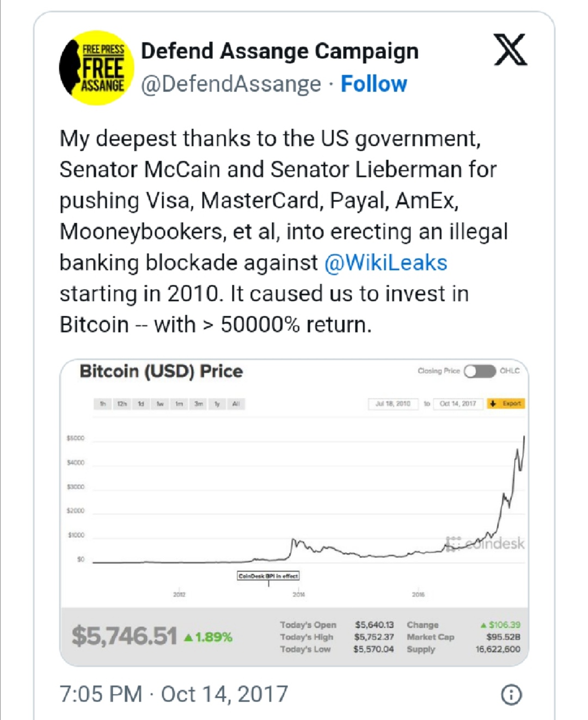Click the Follow link
588x720 pixels.
(x=373, y=84)
